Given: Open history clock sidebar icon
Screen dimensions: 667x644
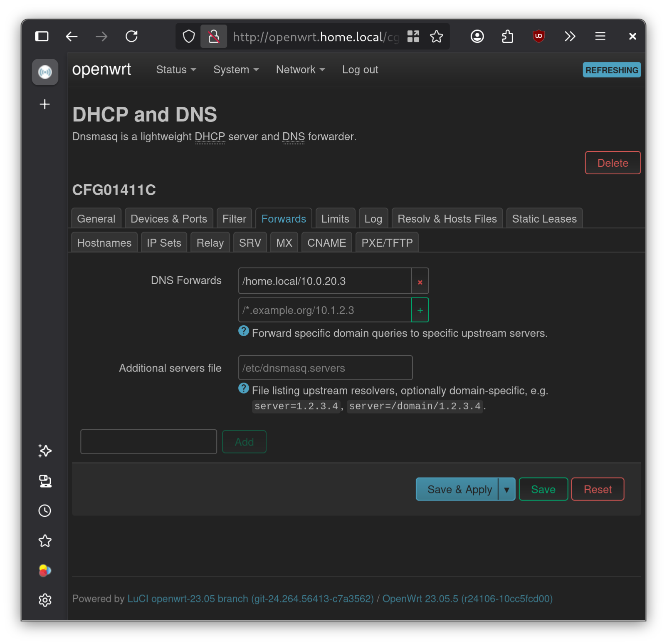Looking at the screenshot, I should point(45,511).
